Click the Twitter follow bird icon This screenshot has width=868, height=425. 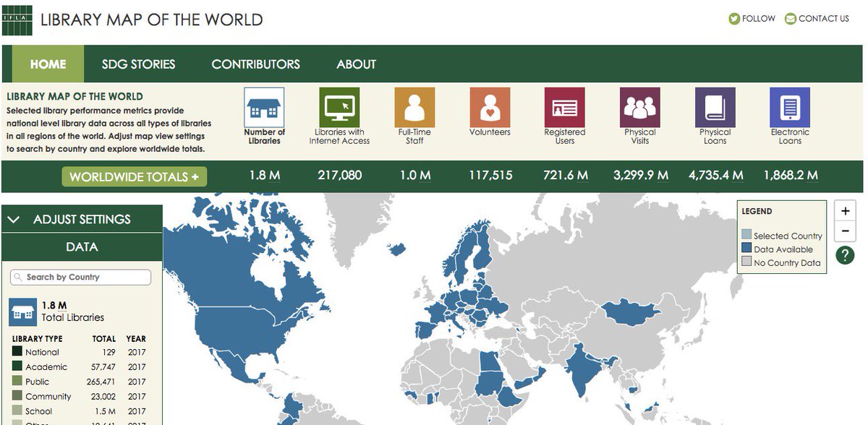(x=734, y=19)
